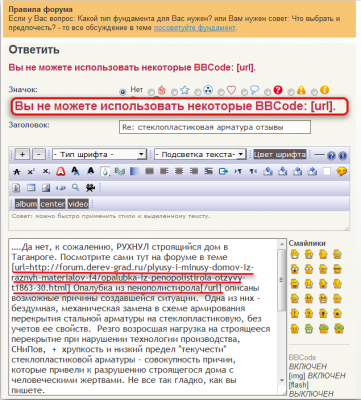
Task: Click the water droplet icon in toolbar
Action: pyautogui.click(x=105, y=172)
